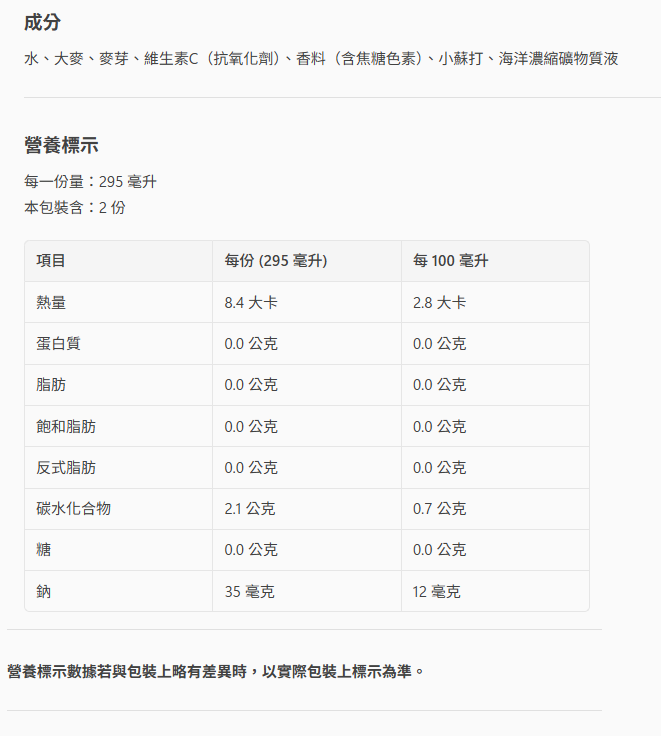Click the 項目 column header
The height and width of the screenshot is (736, 661).
point(51,261)
